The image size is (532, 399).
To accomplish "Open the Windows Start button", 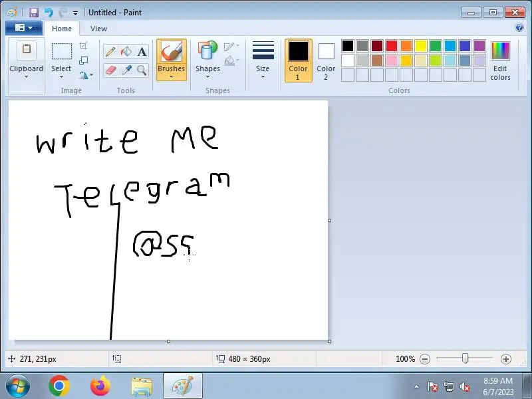I will [x=18, y=386].
